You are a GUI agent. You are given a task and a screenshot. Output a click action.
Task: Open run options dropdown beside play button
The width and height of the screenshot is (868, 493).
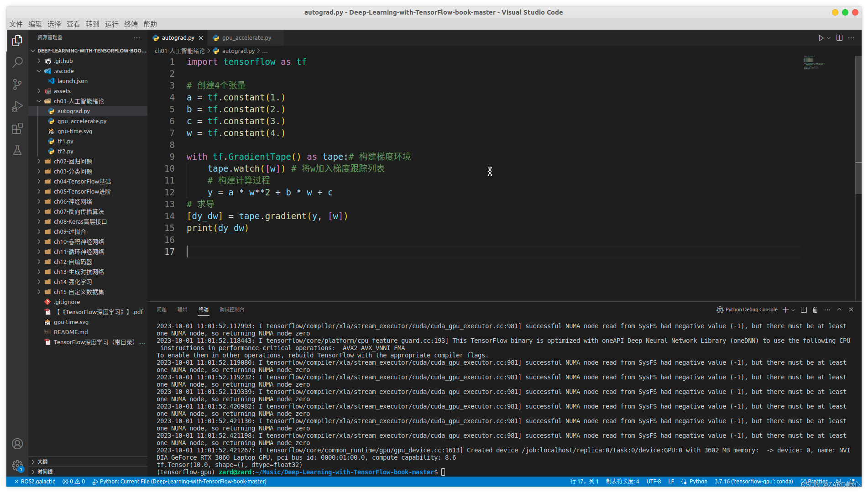tap(829, 38)
